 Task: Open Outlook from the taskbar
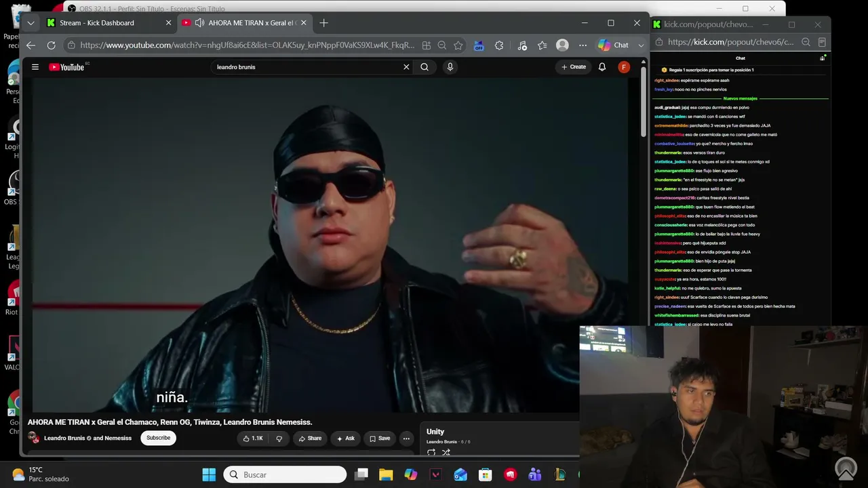click(460, 474)
